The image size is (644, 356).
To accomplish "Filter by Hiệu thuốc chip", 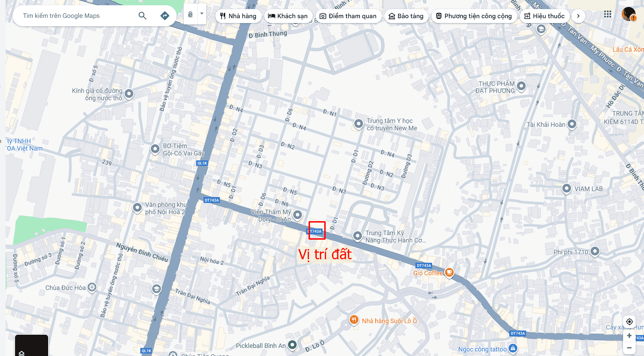I will 545,16.
